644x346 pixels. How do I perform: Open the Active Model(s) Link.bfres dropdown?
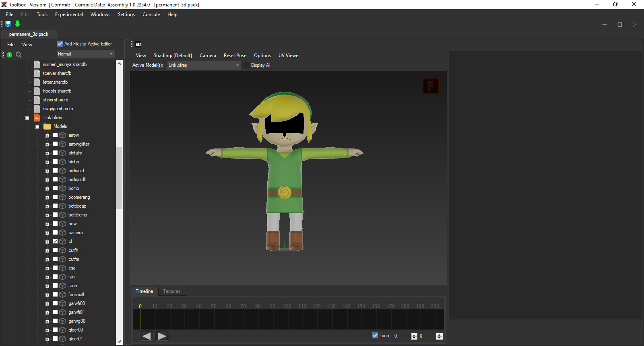(204, 65)
